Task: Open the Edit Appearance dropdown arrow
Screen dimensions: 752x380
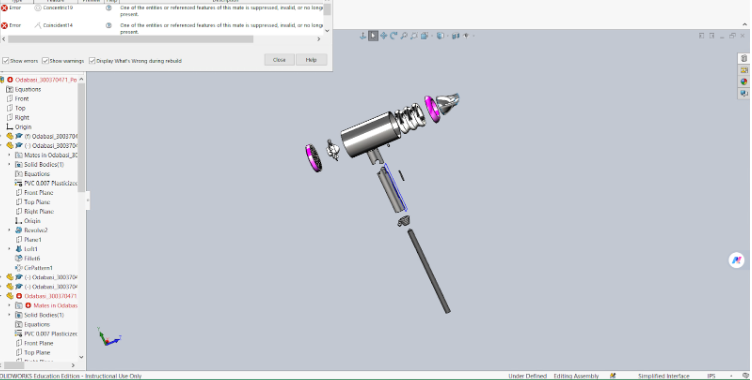Action: pyautogui.click(x=473, y=36)
